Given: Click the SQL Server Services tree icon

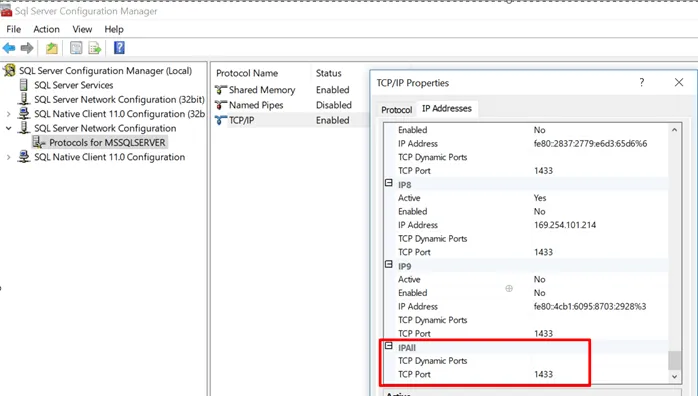Looking at the screenshot, I should [24, 85].
